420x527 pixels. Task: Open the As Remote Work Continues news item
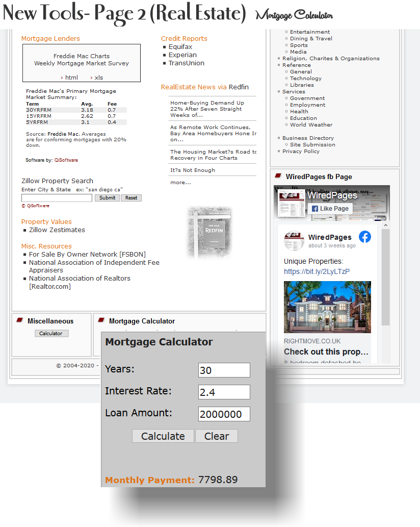213,134
